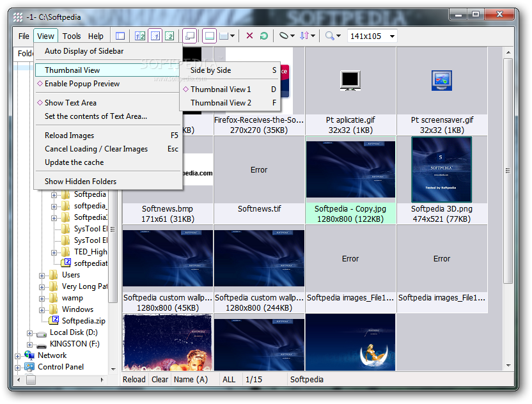Select Thumbnail View 2 toolbar icon
Screen dimensions: 532x404
(169, 36)
